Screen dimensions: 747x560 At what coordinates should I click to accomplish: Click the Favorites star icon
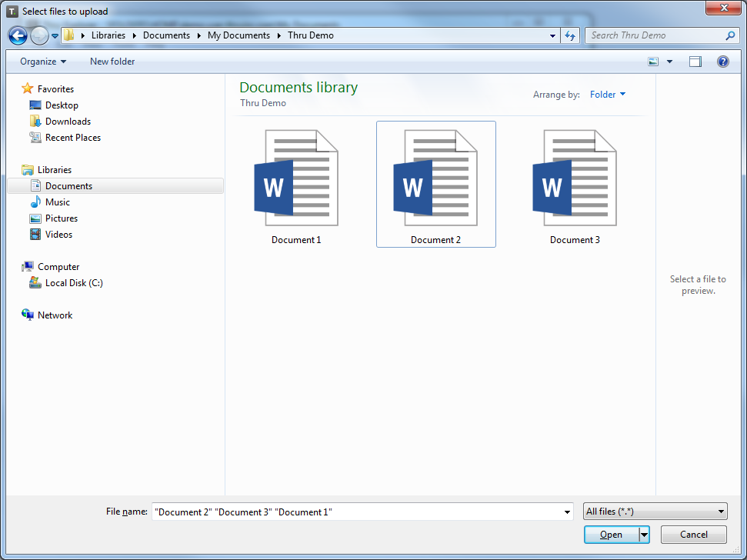(x=27, y=88)
